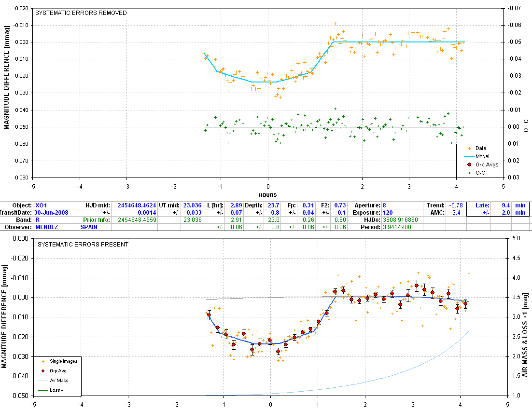
Task: Click the Period value 3.9414980
Action: [397, 227]
